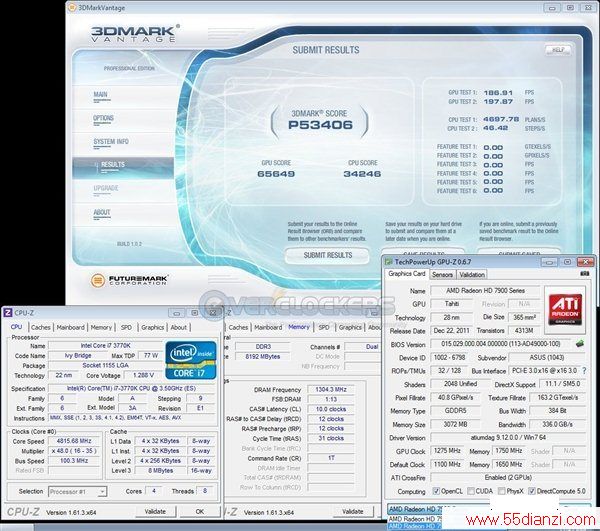This screenshot has width=600, height=531.
Task: Toggle the CUDA checkbox in GPU-Z
Action: coord(471,491)
